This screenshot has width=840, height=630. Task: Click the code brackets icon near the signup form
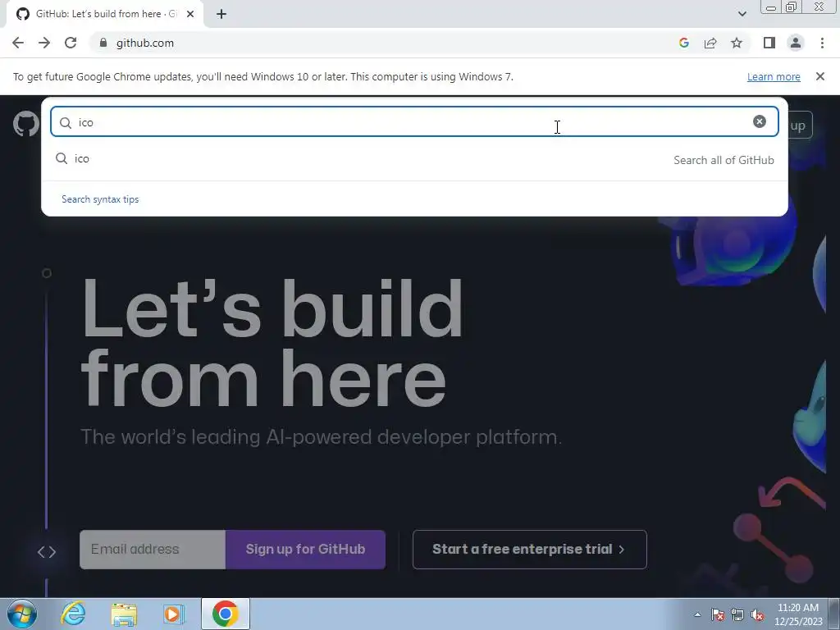(47, 552)
